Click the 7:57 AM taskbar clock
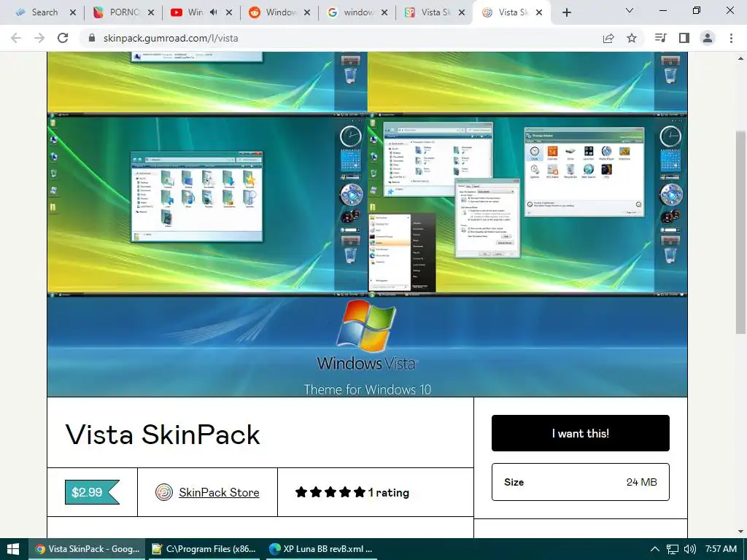The height and width of the screenshot is (560, 747). (x=721, y=549)
